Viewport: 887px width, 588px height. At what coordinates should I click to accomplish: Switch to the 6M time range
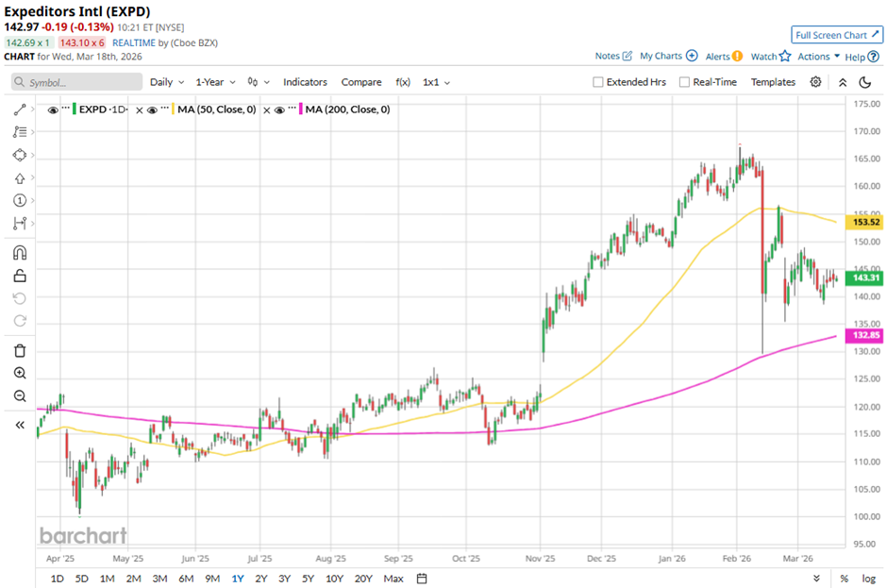[186, 579]
